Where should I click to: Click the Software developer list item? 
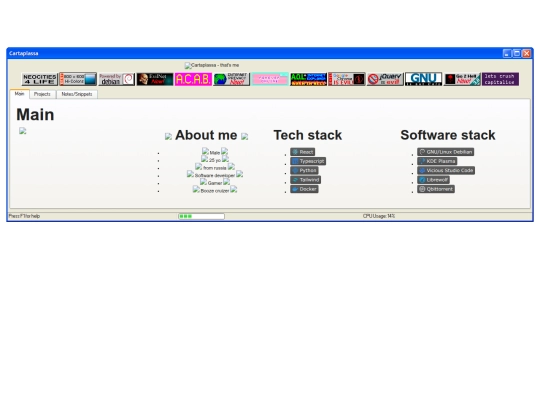click(x=215, y=175)
